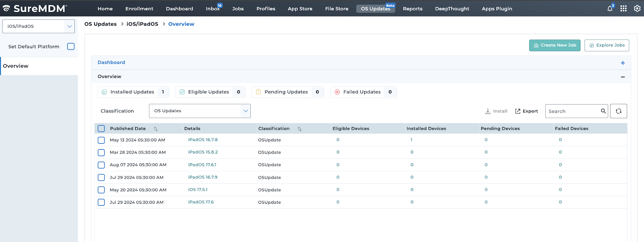Open the iOS/iPadOS platform dropdown
644x242 pixels.
click(39, 27)
